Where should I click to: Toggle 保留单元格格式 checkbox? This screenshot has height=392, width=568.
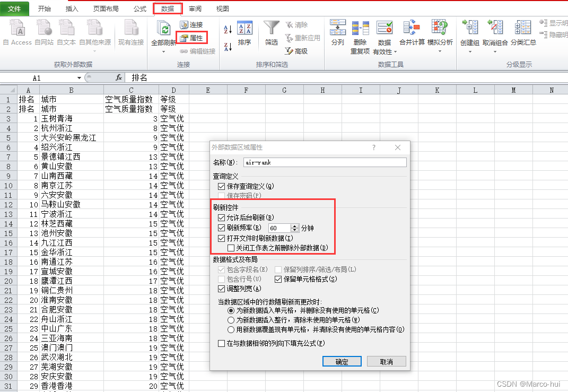[x=278, y=280]
